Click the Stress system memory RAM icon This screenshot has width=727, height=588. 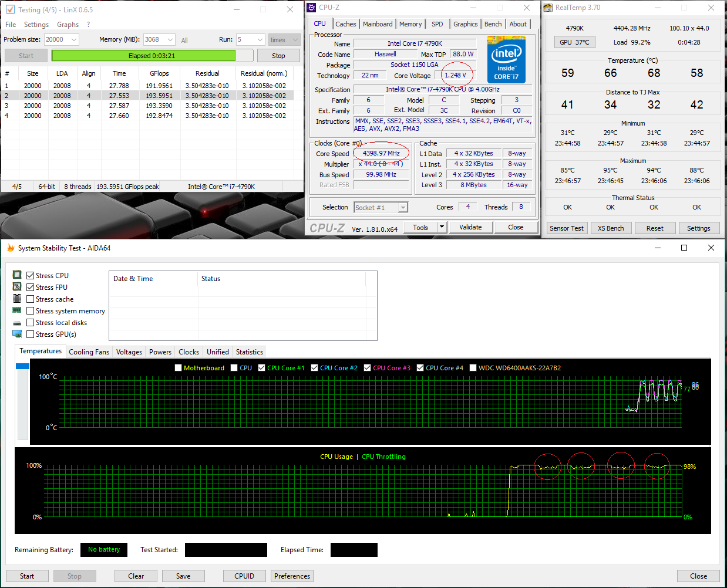(17, 310)
